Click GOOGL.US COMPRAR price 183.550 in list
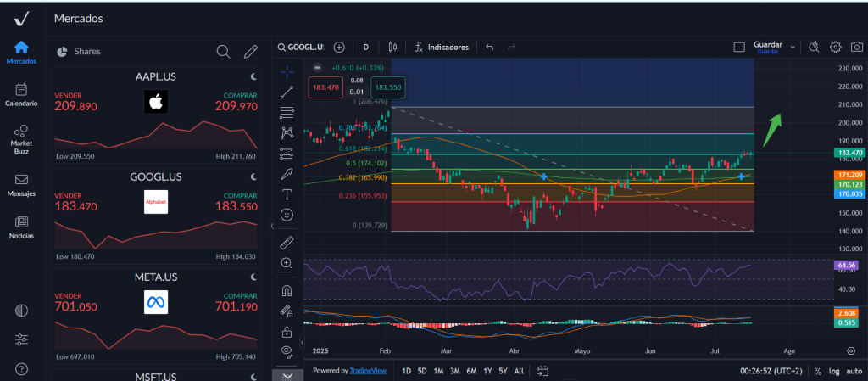Viewport: 868px width, 381px height. click(x=236, y=206)
